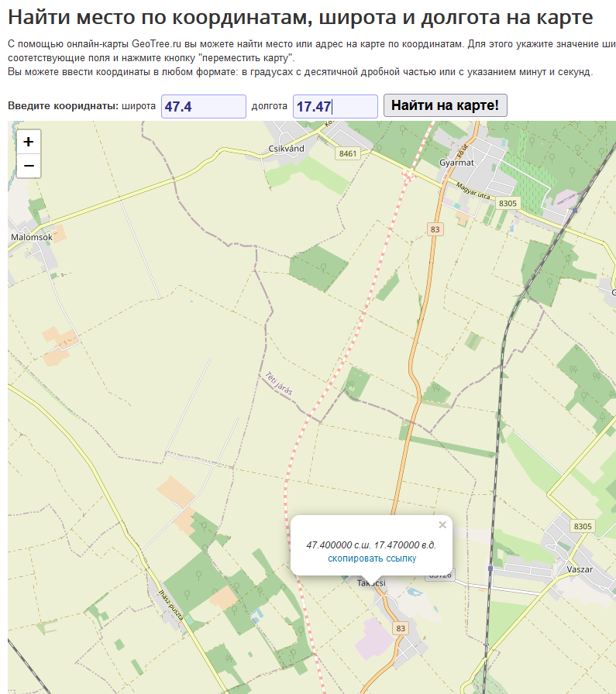Click the 8461 road shield
Screen dimensions: 616x694
point(348,154)
